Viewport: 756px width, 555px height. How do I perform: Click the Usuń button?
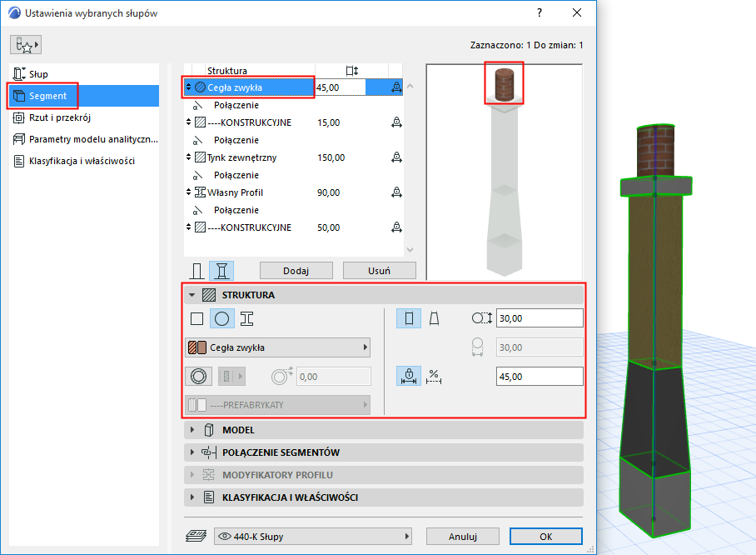(379, 270)
